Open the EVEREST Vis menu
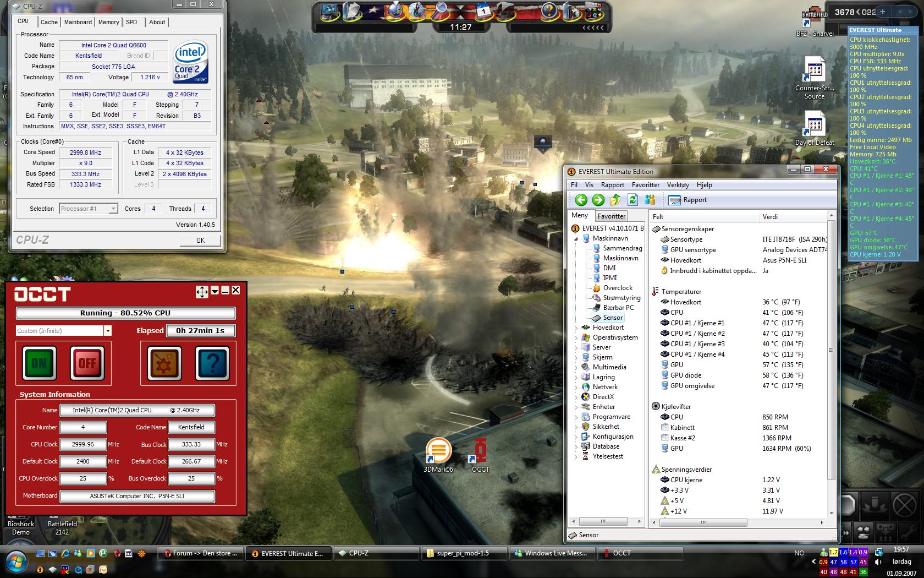Image resolution: width=924 pixels, height=578 pixels. point(589,185)
